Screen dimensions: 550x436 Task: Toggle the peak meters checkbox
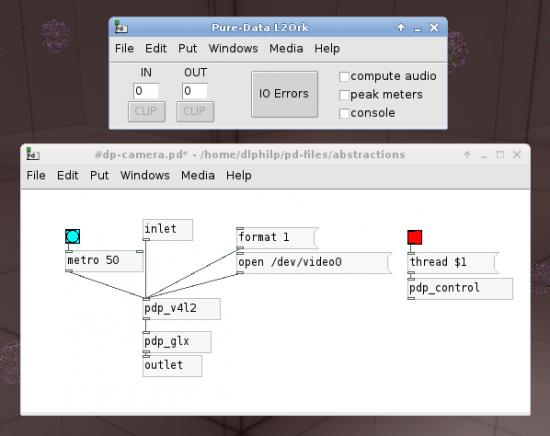coord(344,95)
